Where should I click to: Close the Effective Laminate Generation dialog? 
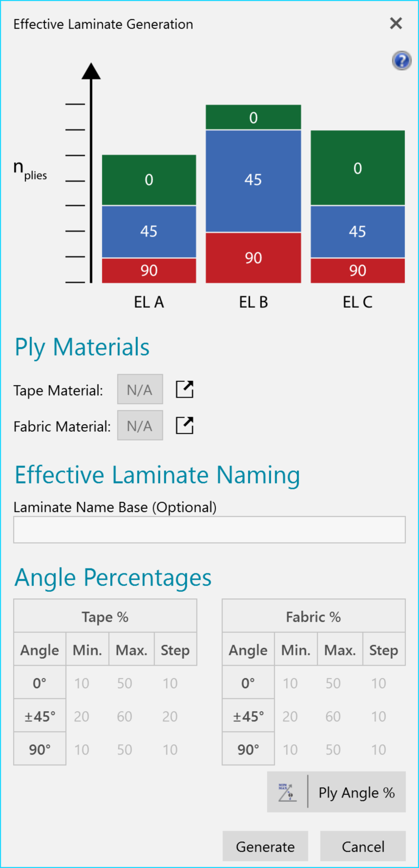click(x=396, y=23)
